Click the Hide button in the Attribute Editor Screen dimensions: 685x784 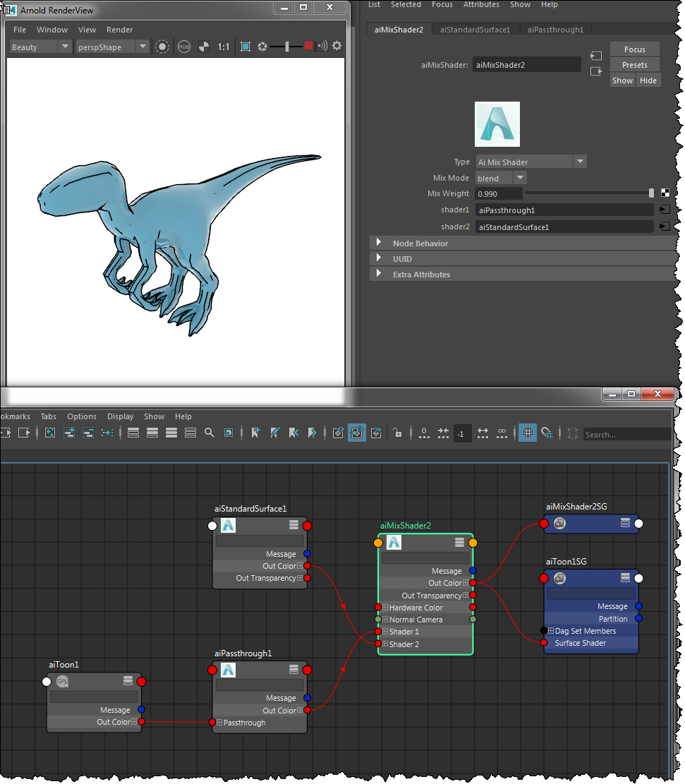[648, 80]
